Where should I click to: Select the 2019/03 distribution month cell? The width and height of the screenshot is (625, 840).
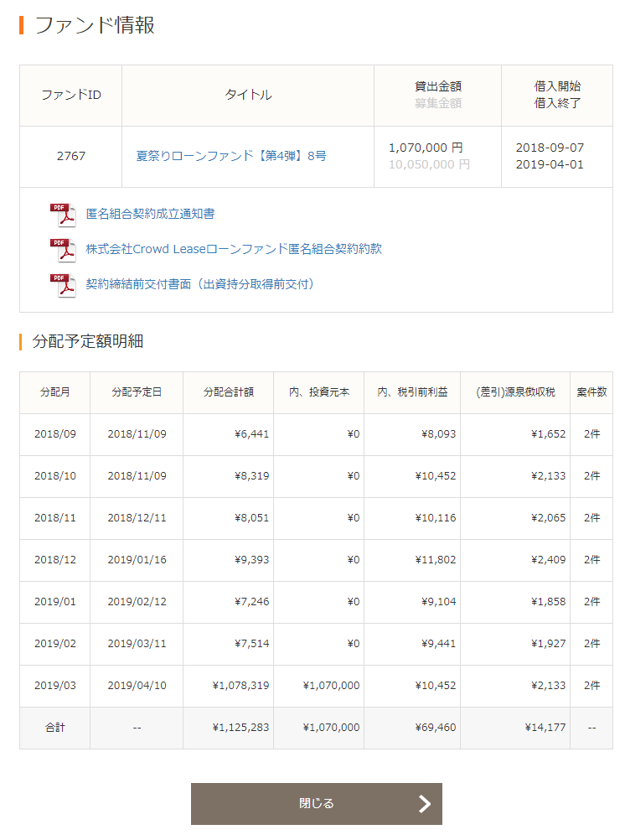(x=54, y=686)
